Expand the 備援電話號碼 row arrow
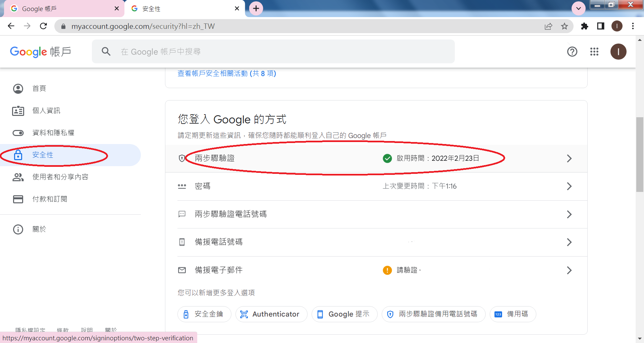This screenshot has height=343, width=644. 569,242
